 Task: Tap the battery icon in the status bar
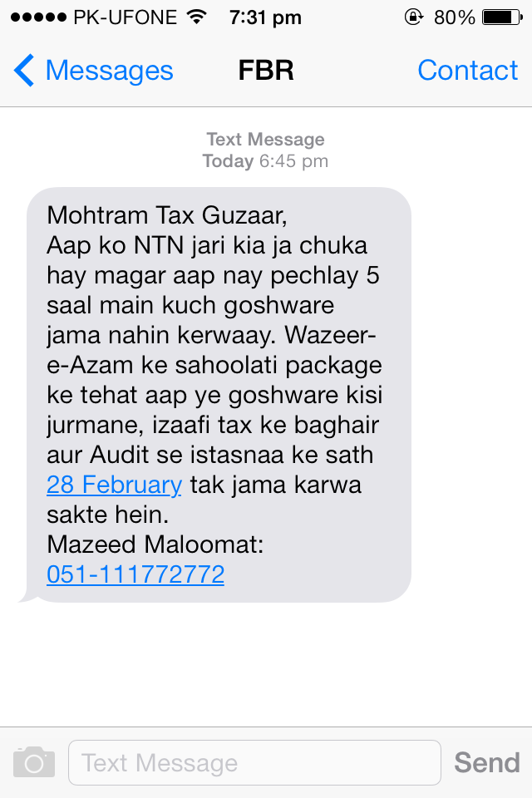[x=502, y=17]
